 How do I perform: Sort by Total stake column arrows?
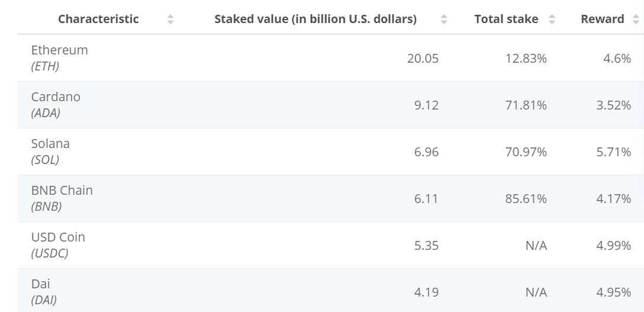point(552,20)
